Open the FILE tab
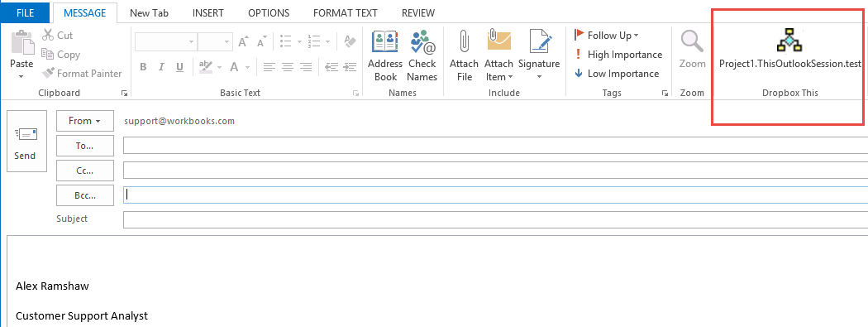Image resolution: width=868 pixels, height=327 pixels. click(25, 12)
